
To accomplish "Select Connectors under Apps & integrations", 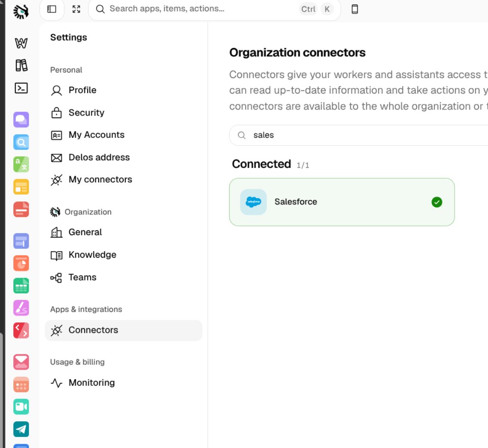I will click(124, 330).
